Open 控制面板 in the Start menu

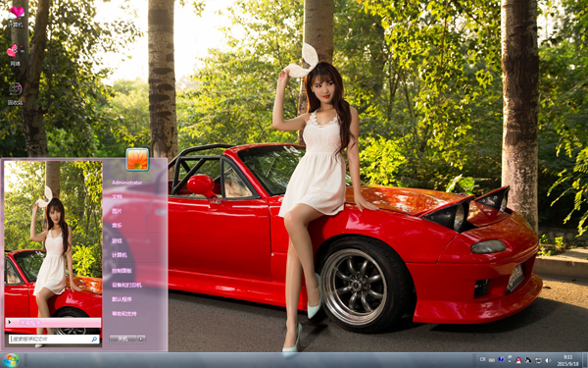tap(122, 271)
